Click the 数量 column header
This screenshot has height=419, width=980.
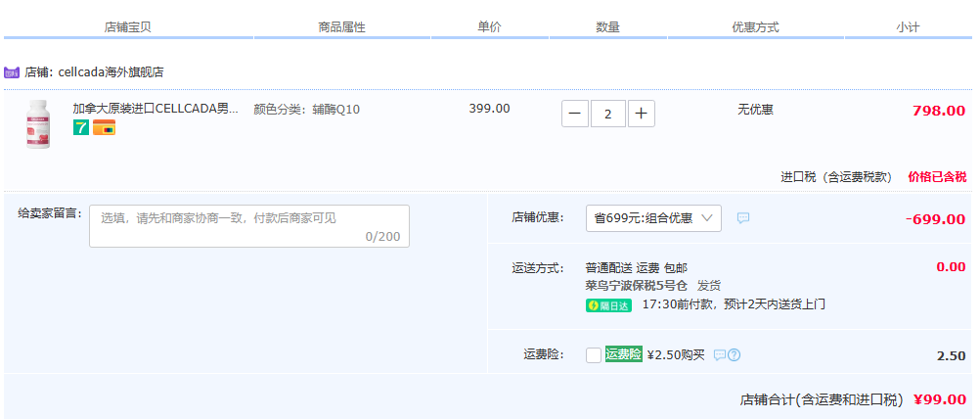click(x=607, y=27)
